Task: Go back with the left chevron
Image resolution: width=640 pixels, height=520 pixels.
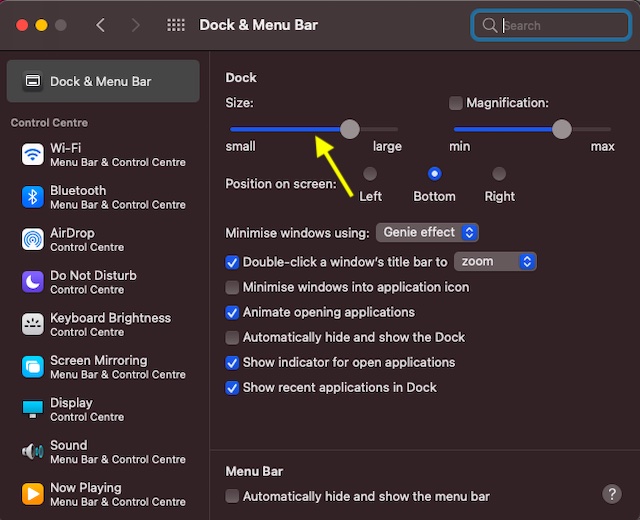Action: click(x=100, y=25)
